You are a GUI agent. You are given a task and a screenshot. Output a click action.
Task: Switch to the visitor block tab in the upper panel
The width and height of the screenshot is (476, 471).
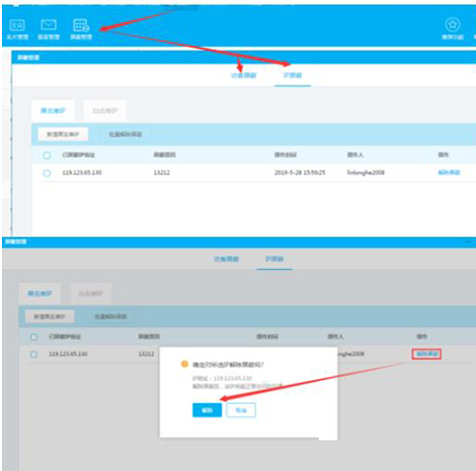[243, 76]
